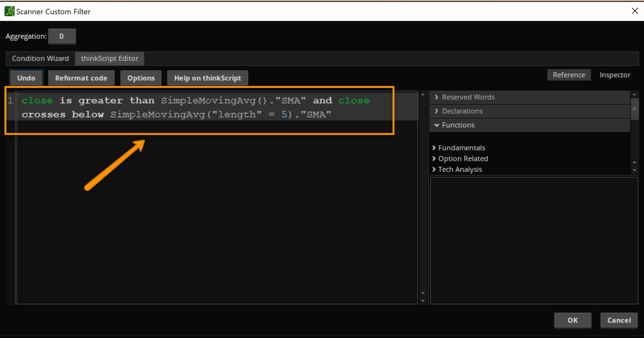This screenshot has width=644, height=338.
Task: Cancel the custom filter dialog
Action: [619, 320]
